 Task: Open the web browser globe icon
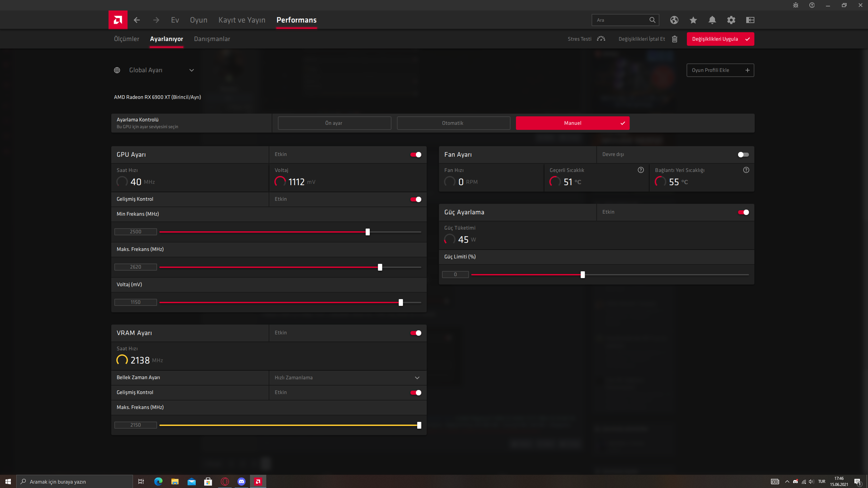coord(674,20)
